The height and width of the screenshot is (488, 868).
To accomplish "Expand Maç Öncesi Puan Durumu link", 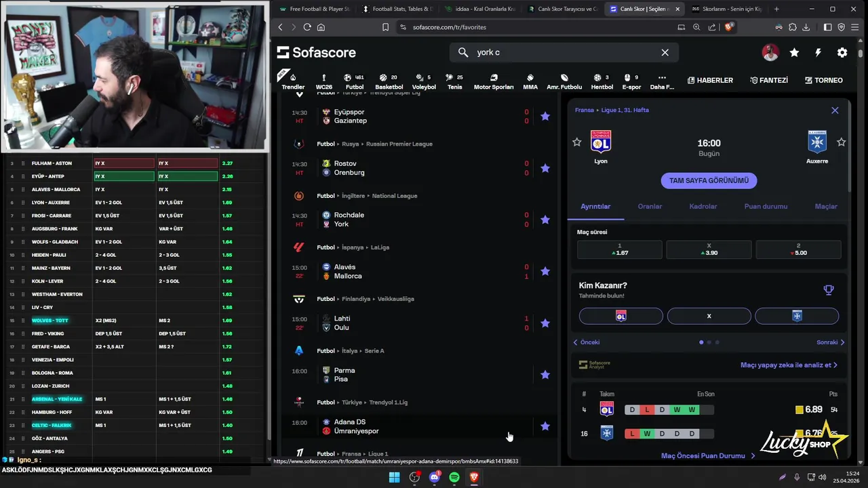I will (708, 456).
